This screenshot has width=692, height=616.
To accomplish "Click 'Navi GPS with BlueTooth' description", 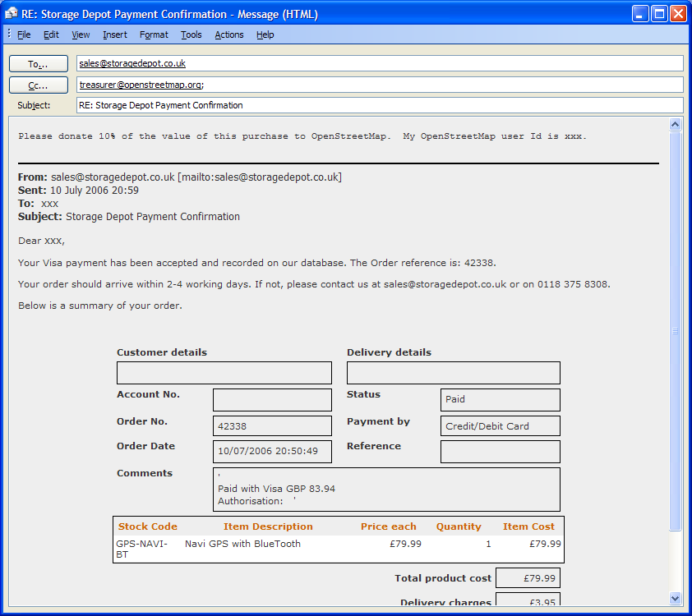I will 242,544.
